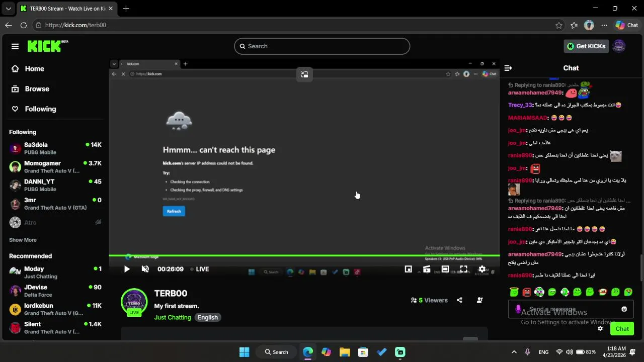Click the clips icon in player controls
The width and height of the screenshot is (644, 362).
[x=427, y=269]
